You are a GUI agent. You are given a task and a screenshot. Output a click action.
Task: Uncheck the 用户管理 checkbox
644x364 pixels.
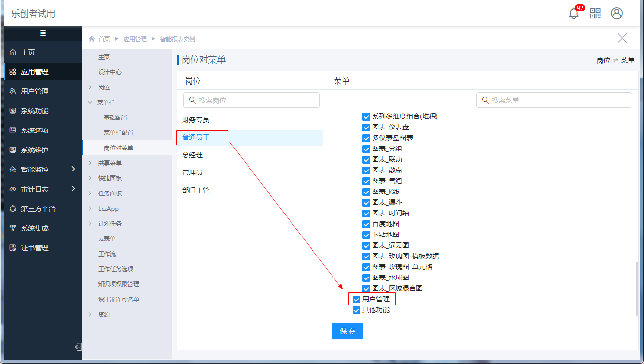tap(356, 300)
